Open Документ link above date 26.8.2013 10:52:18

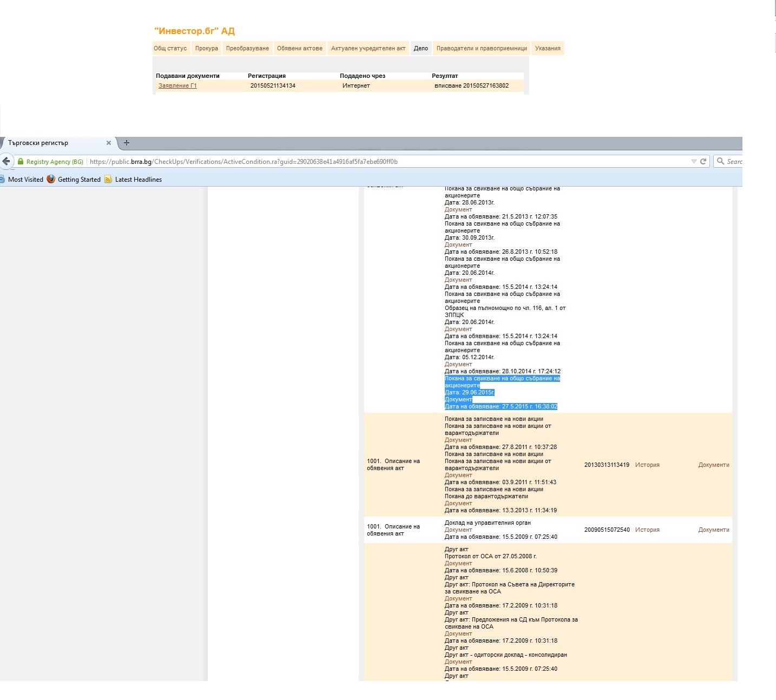[458, 245]
